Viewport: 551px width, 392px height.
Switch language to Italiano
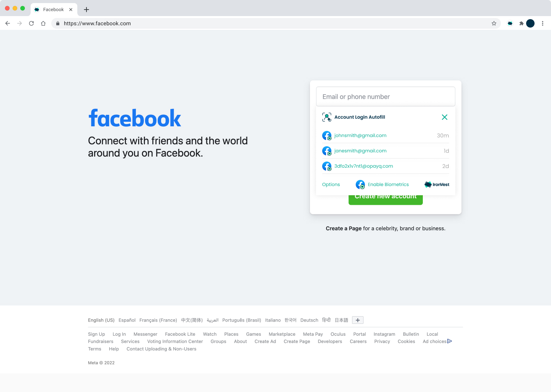[x=273, y=320]
